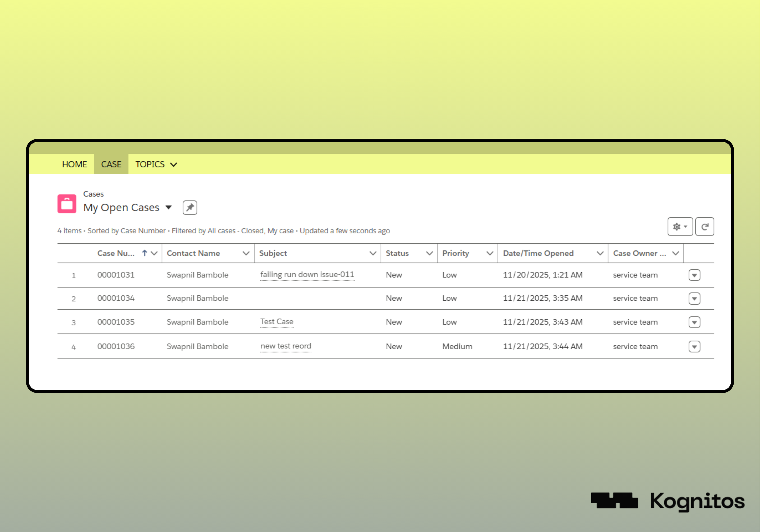
Task: Open 'failing run down issue-011' case link
Action: pos(307,274)
